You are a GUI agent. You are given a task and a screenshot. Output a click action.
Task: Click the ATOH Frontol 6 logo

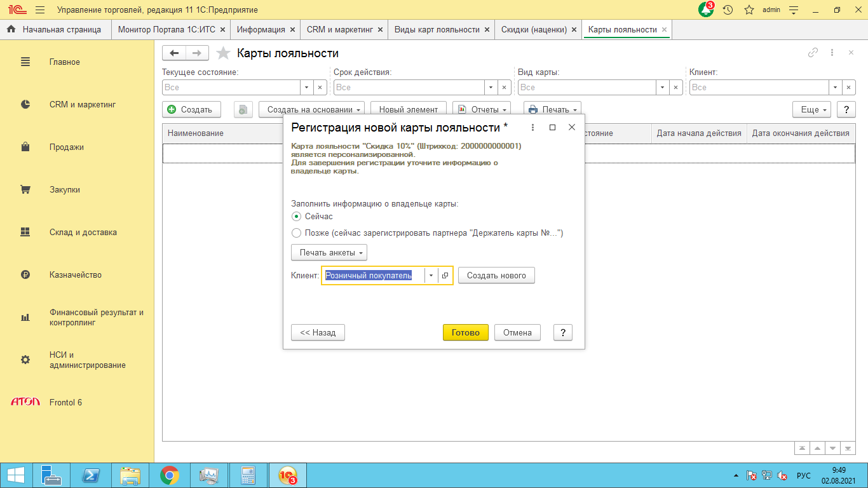25,402
